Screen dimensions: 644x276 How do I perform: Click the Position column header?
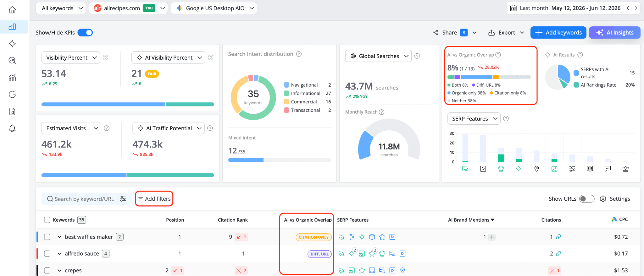click(175, 220)
